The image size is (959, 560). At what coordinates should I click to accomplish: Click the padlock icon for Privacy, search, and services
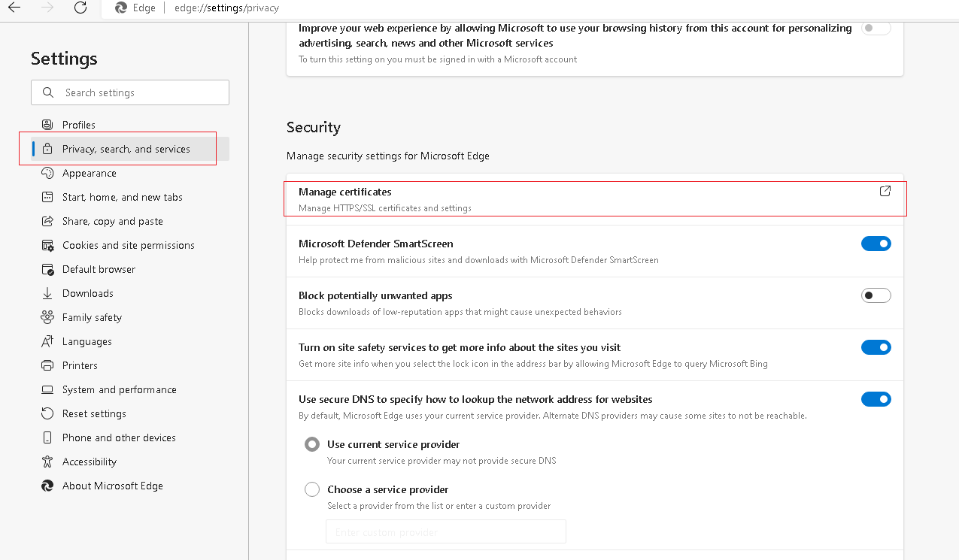point(47,149)
